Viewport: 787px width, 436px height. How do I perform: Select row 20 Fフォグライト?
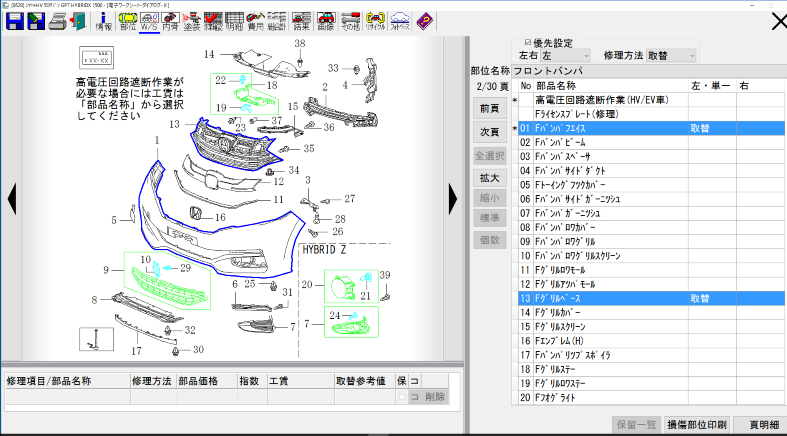[652, 397]
